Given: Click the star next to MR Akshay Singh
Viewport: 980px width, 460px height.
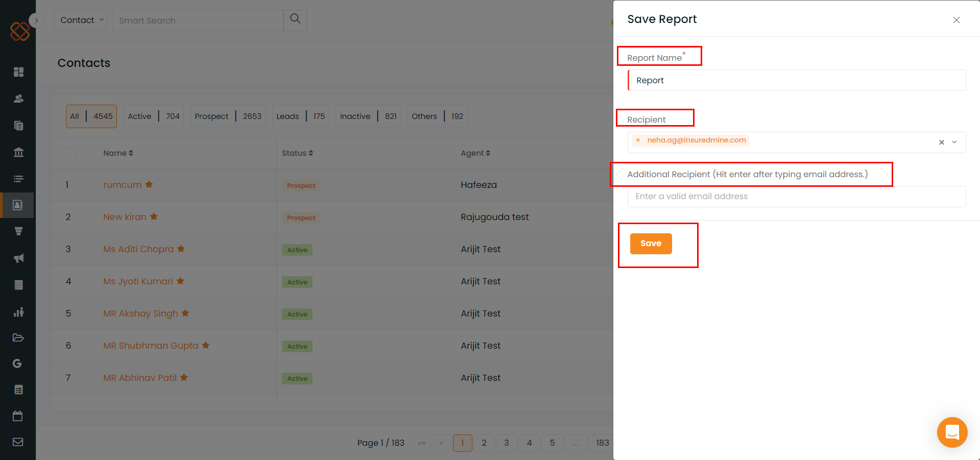Looking at the screenshot, I should tap(185, 313).
